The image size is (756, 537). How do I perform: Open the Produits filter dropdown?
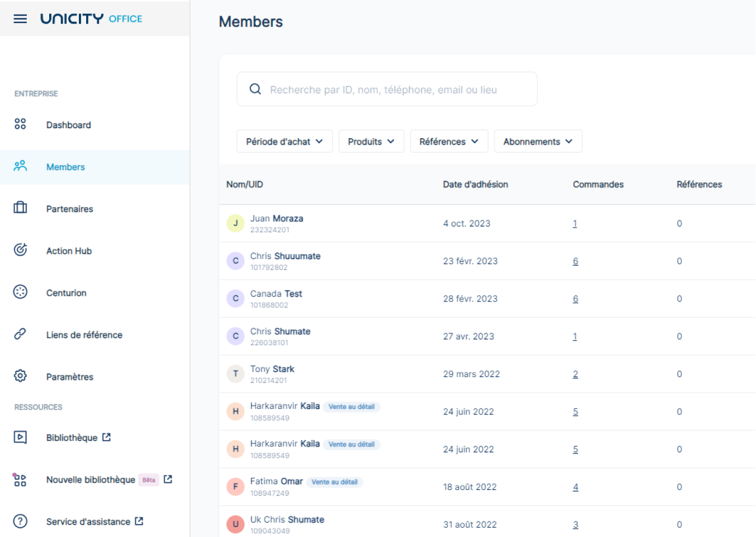(x=371, y=142)
